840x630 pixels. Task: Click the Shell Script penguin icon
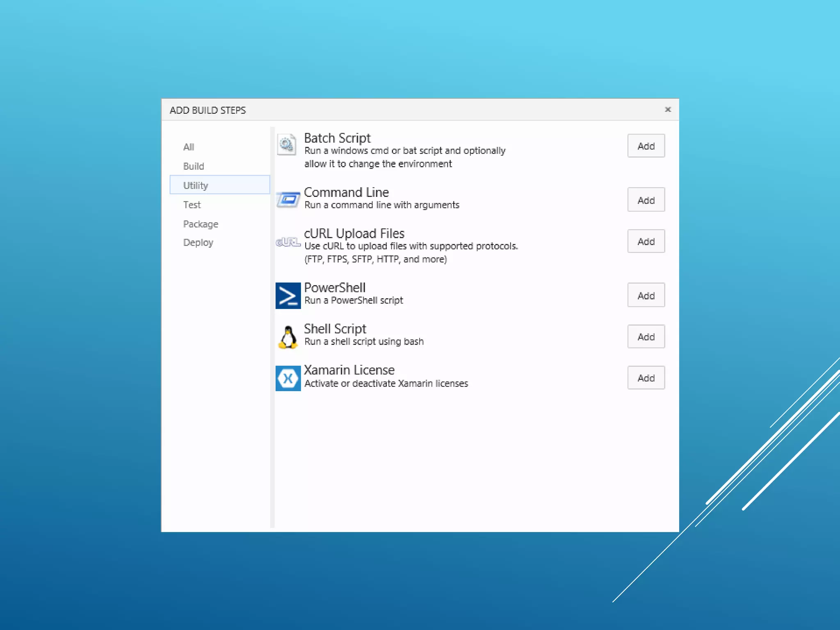click(x=288, y=337)
